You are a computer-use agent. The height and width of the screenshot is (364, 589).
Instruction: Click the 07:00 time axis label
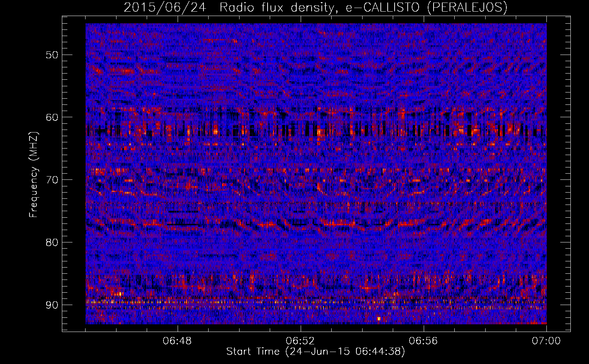(x=546, y=341)
